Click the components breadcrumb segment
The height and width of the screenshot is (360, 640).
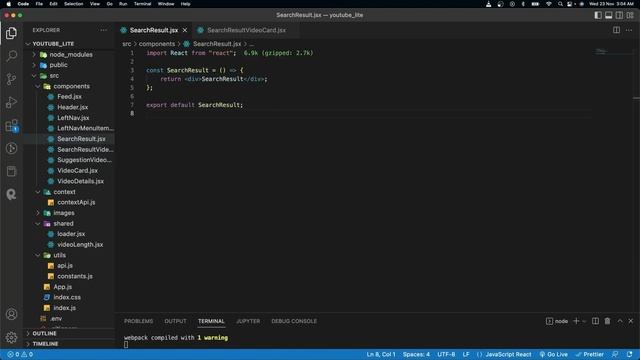pyautogui.click(x=157, y=44)
